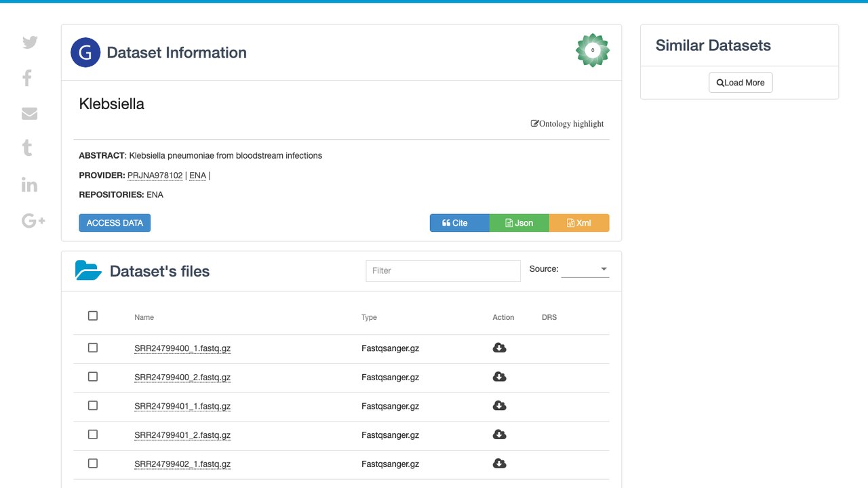This screenshot has width=868, height=488.
Task: Share on LinkedIn icon in sidebar
Action: click(29, 184)
